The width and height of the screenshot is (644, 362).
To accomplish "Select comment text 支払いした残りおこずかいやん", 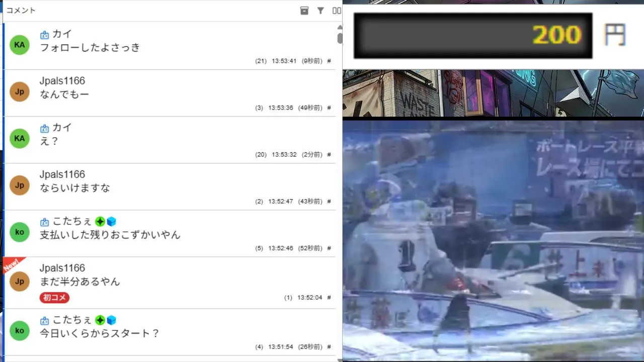I will tap(110, 235).
